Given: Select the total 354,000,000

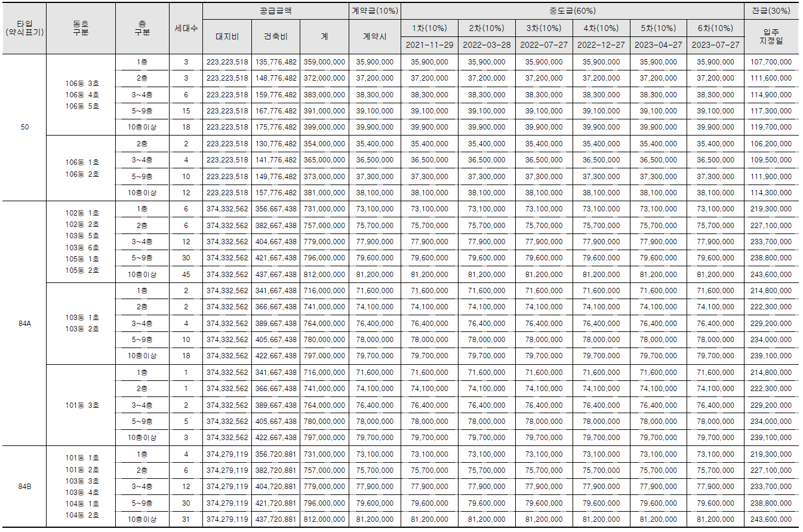Looking at the screenshot, I should point(324,144).
